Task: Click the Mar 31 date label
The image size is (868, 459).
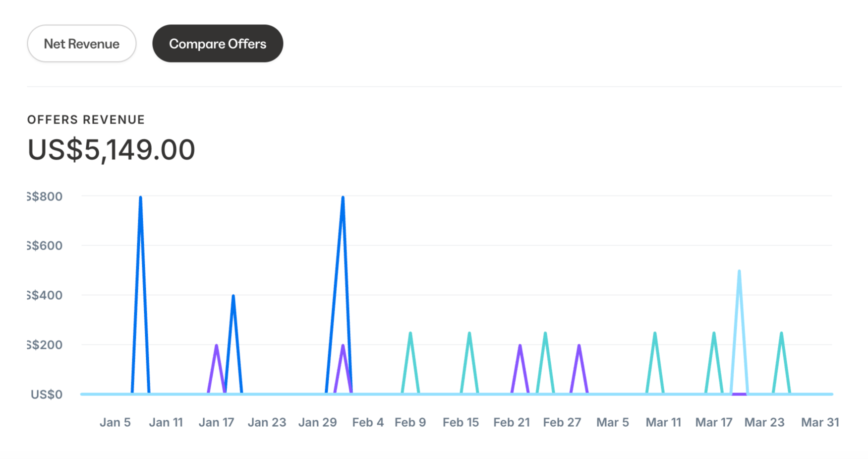Action: tap(820, 422)
